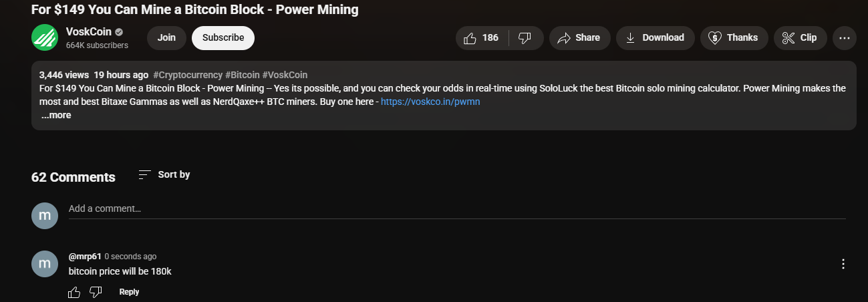Subscribe to the VoskCoin channel

(223, 38)
